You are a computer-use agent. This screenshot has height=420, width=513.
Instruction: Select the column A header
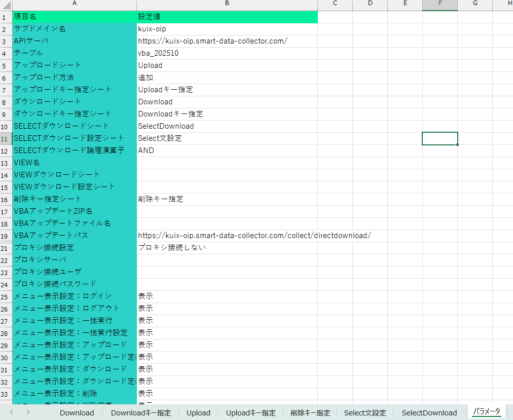74,5
